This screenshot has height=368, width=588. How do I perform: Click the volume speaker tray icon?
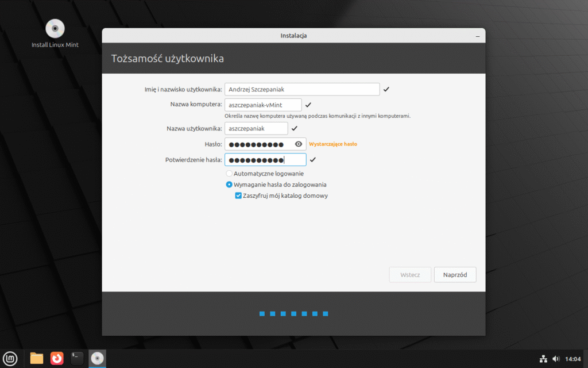point(556,359)
